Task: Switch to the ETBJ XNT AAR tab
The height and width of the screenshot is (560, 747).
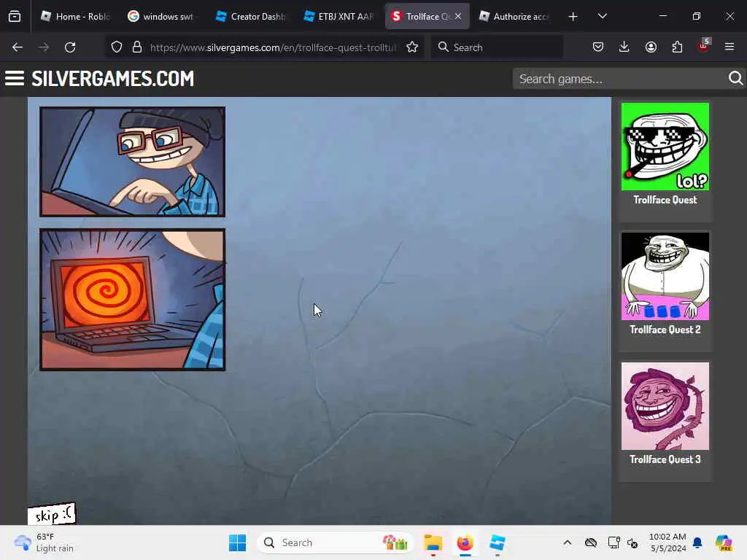Action: [x=338, y=17]
